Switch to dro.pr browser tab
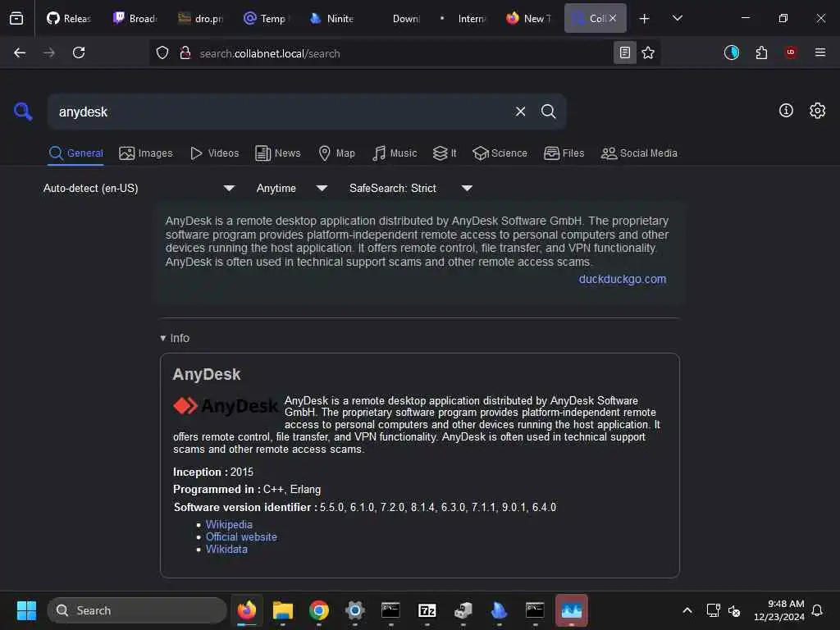The height and width of the screenshot is (630, 840). (200, 18)
